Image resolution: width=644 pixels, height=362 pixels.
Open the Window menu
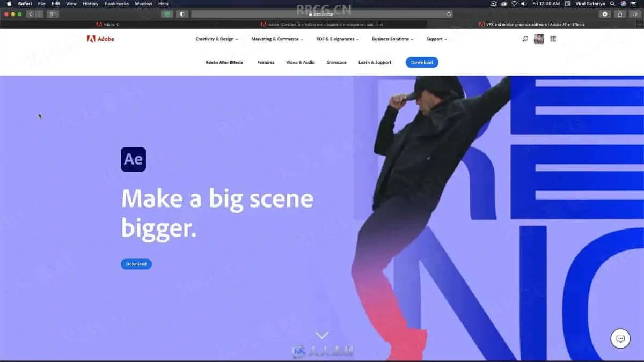click(x=143, y=4)
